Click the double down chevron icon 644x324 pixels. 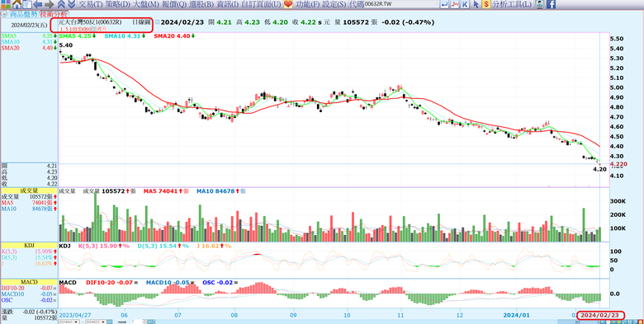point(71,4)
